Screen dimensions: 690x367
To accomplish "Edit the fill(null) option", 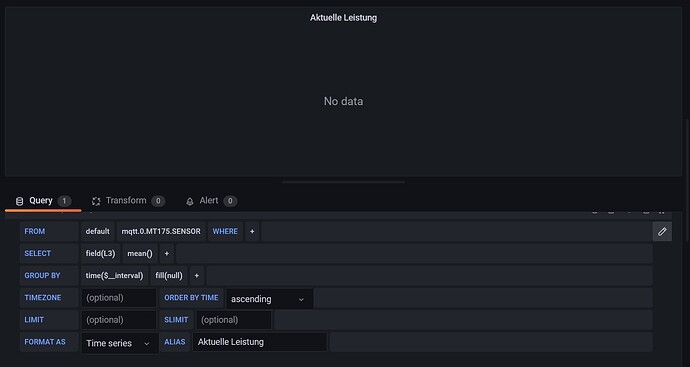I will click(169, 275).
